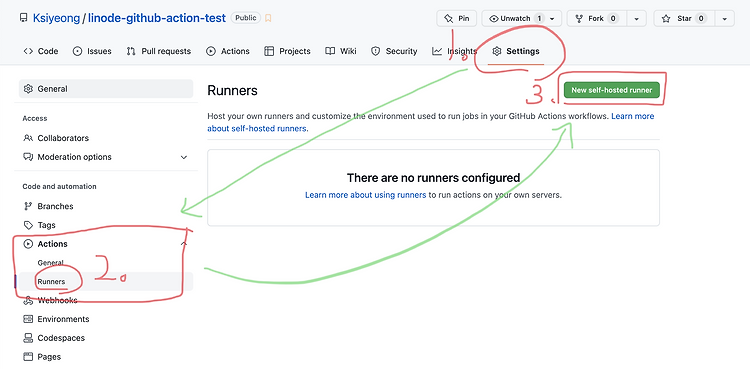This screenshot has width=750, height=369.
Task: Open the Unwatch dropdown caret
Action: pos(552,19)
